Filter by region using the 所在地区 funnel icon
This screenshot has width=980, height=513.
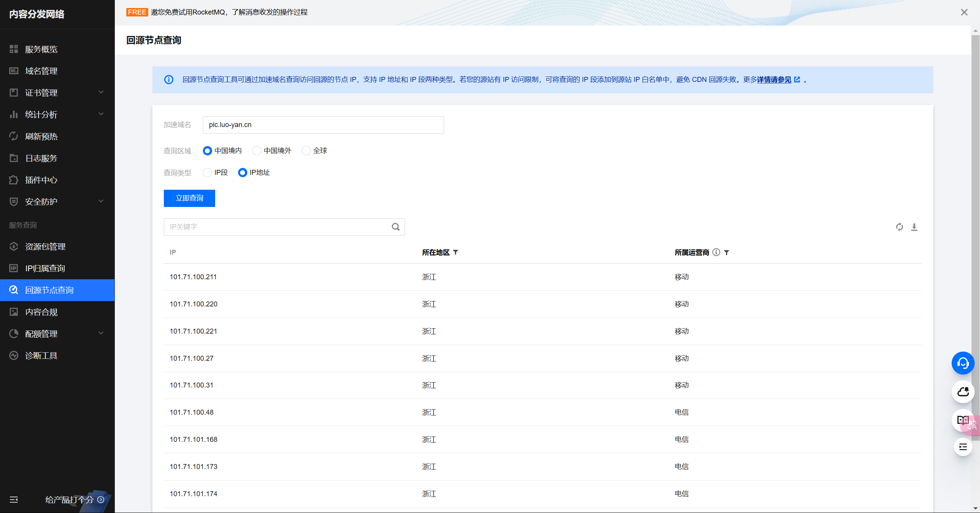[x=456, y=252]
